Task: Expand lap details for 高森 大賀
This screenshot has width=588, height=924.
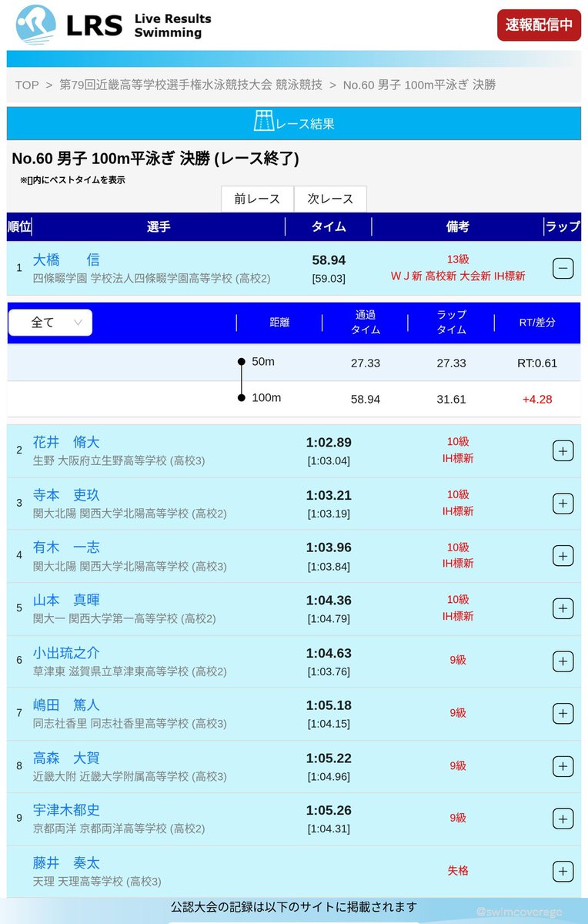Action: [x=563, y=767]
